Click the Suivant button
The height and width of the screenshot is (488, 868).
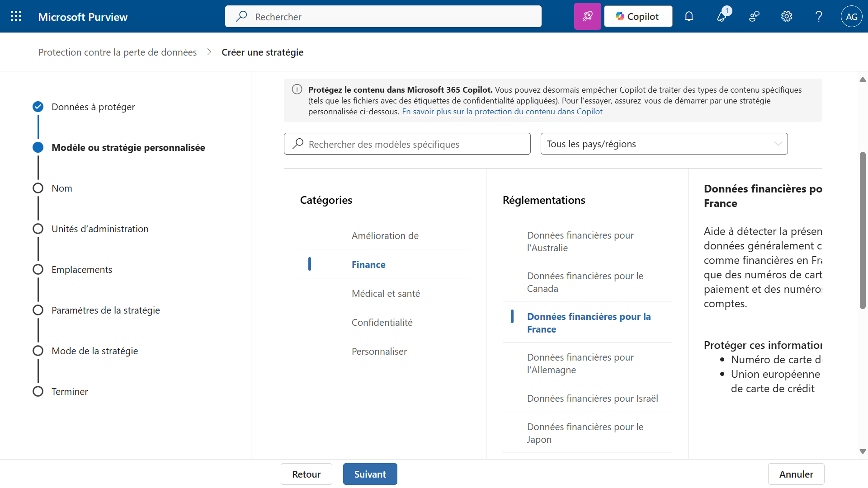370,474
